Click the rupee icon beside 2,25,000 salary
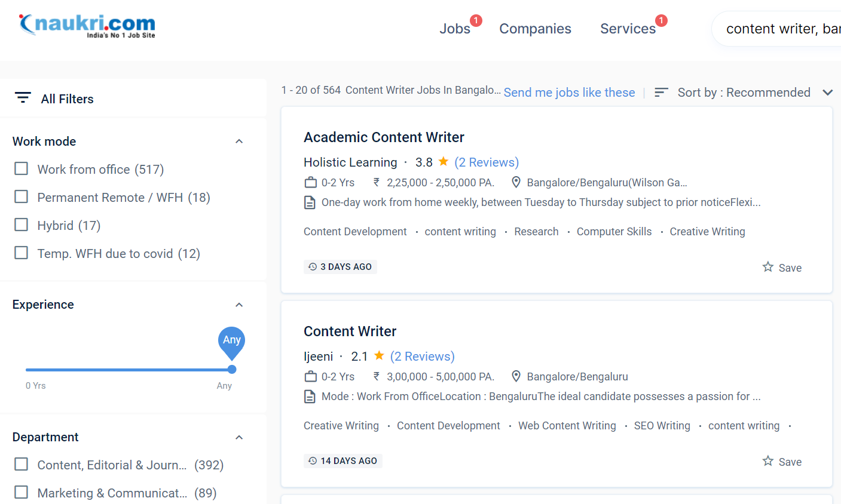The image size is (841, 504). (x=377, y=183)
